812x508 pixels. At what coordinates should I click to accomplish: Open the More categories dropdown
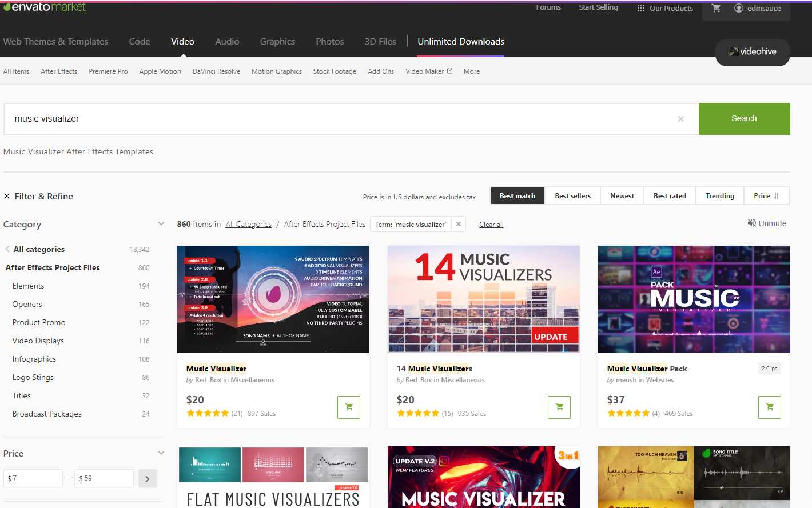(471, 71)
